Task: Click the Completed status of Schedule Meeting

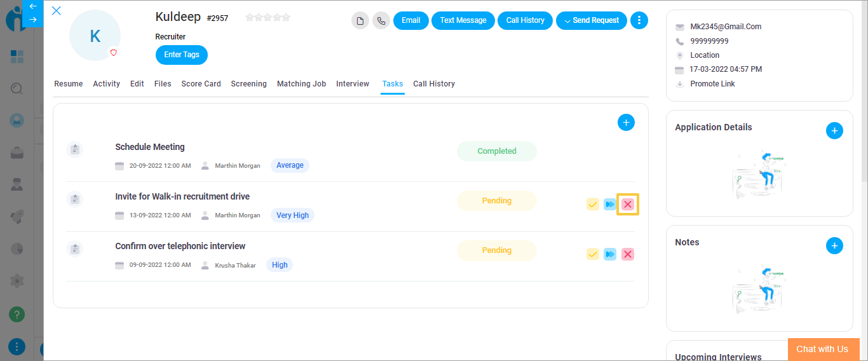Action: click(x=497, y=151)
